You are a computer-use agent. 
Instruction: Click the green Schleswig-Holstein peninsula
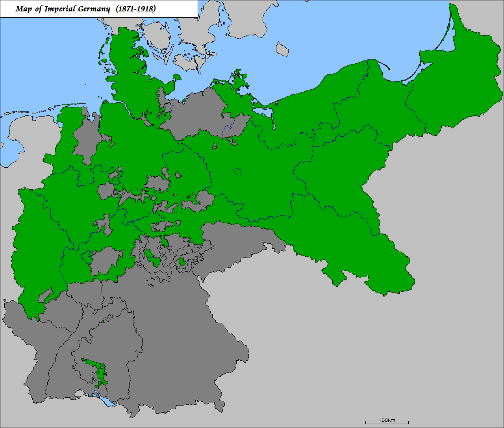(x=126, y=67)
